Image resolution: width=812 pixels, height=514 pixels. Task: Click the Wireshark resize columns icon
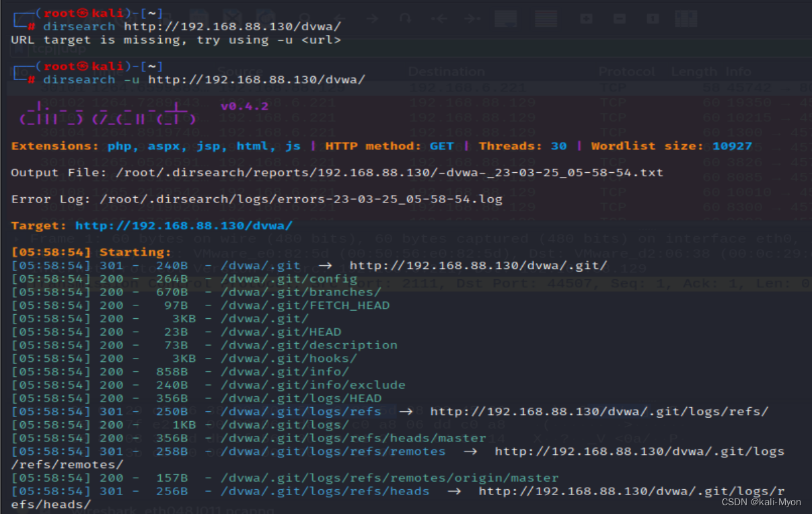[686, 19]
